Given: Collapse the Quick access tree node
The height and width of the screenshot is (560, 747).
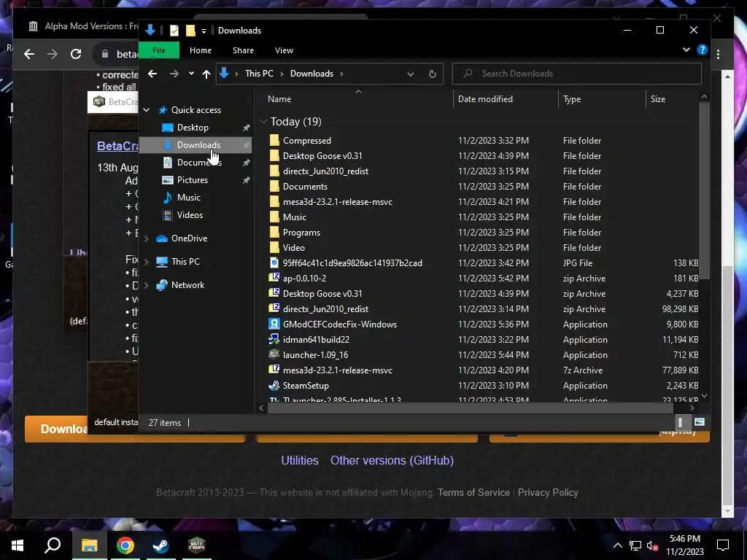Looking at the screenshot, I should (x=146, y=110).
